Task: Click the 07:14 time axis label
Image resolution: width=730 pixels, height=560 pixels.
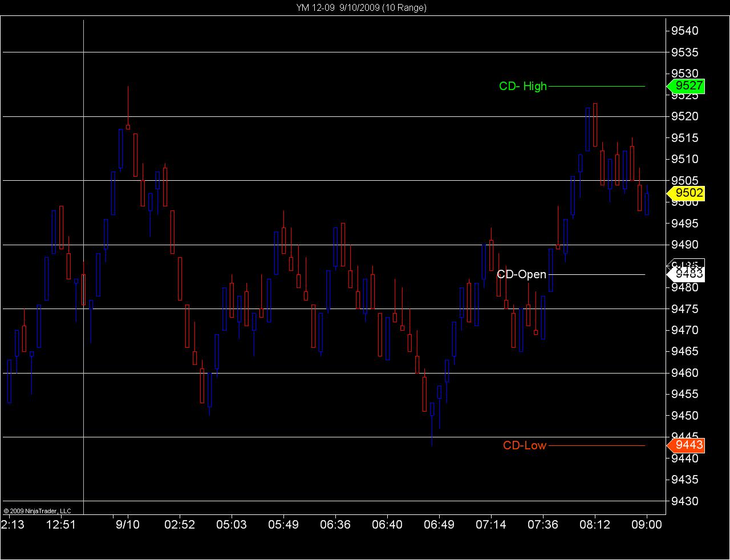Action: [491, 525]
